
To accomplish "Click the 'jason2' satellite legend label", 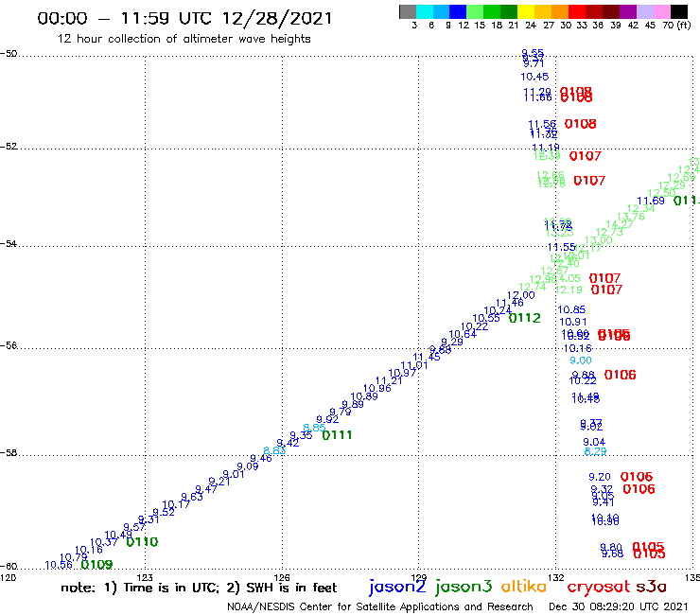I will [x=397, y=587].
